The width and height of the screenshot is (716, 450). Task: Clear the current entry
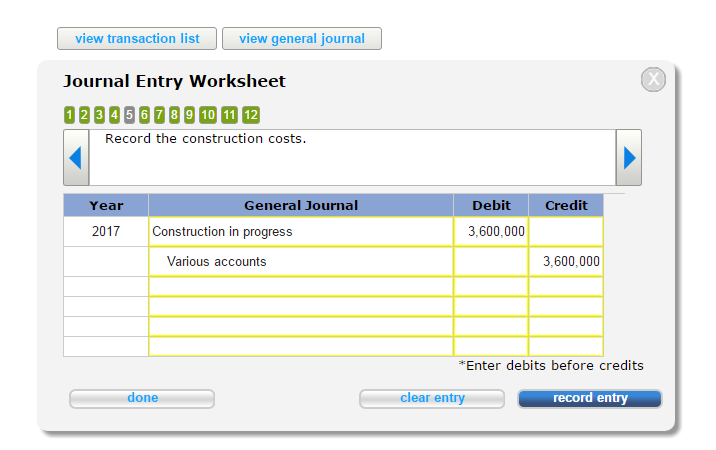click(x=432, y=398)
